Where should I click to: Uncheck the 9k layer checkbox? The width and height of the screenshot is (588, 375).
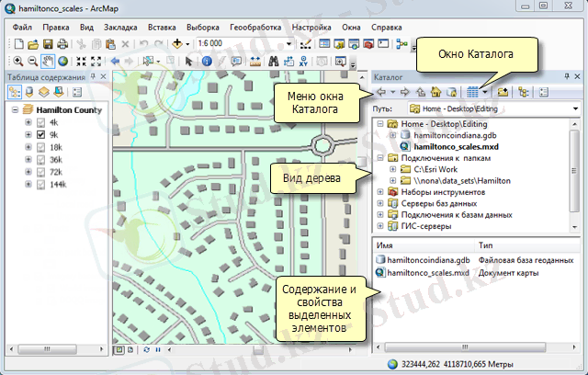40,134
